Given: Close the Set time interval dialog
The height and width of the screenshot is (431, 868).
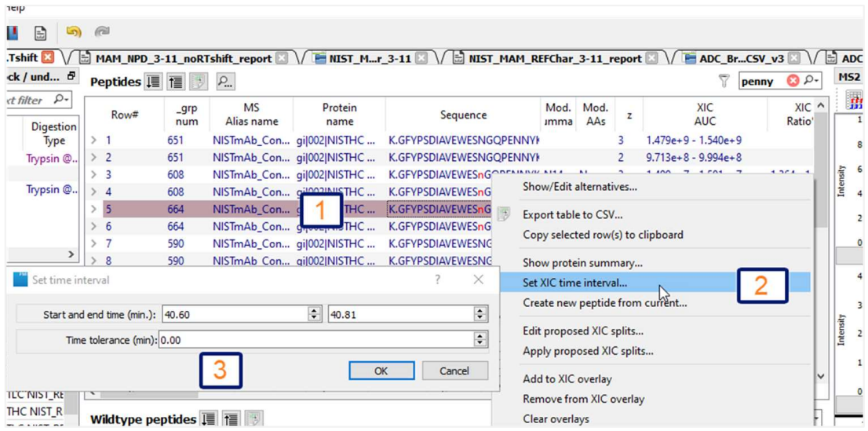Looking at the screenshot, I should [x=479, y=279].
